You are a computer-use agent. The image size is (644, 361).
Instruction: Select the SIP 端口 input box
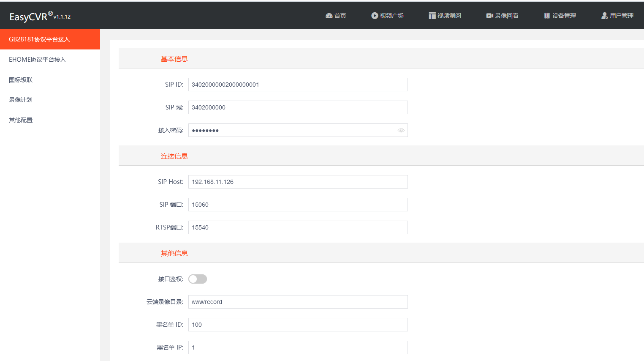pos(298,205)
